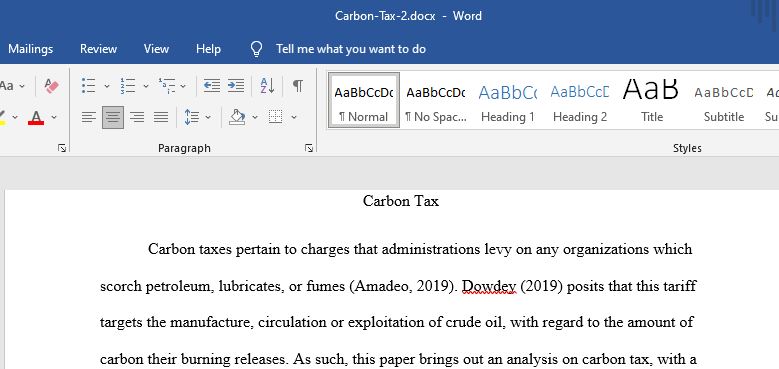This screenshot has width=779, height=369.
Task: Open the Text Highlight Color dropdown arrow
Action: pyautogui.click(x=15, y=118)
